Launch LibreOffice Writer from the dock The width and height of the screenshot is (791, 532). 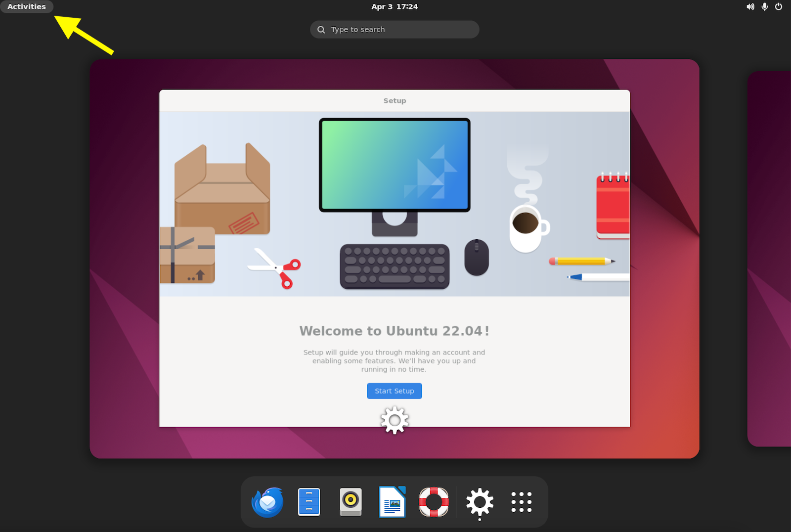point(392,502)
